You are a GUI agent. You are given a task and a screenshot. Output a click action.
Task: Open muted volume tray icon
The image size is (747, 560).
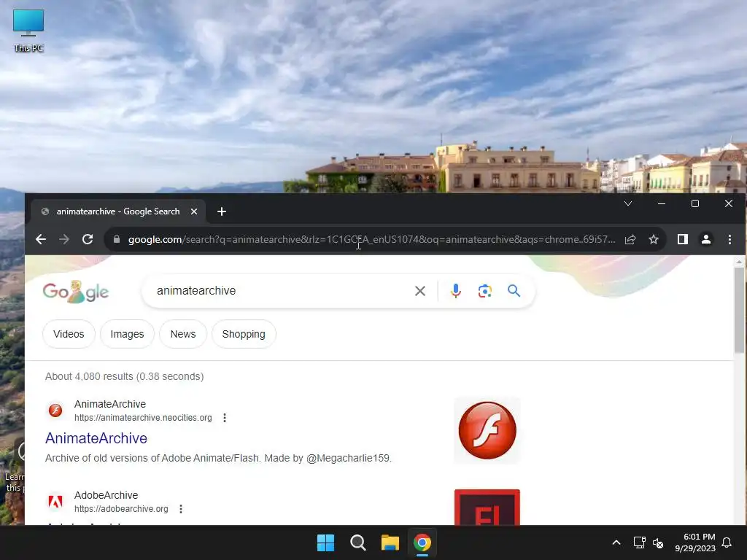658,542
